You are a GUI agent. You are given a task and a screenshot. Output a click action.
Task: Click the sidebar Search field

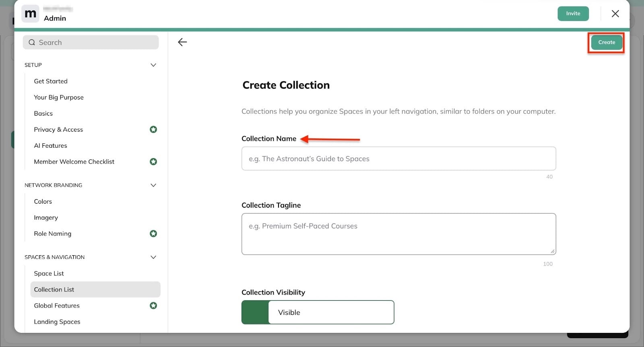91,42
